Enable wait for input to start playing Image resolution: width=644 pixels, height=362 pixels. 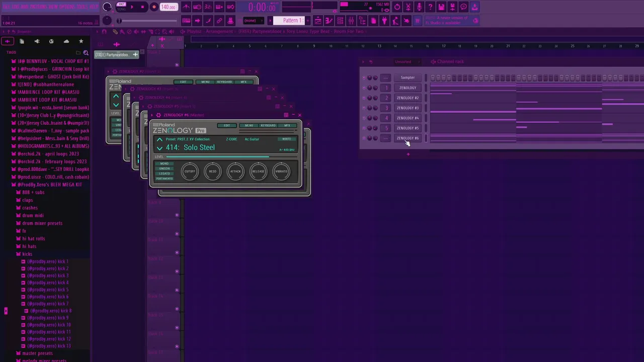click(197, 7)
